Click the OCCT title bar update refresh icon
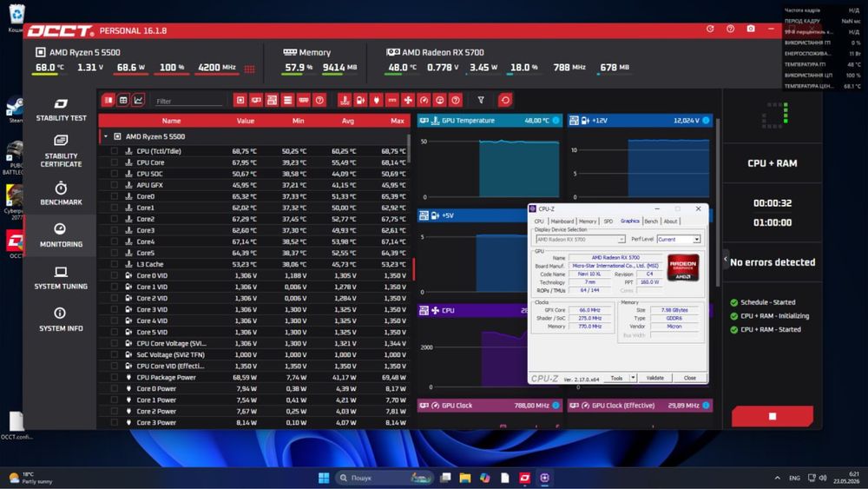Viewport: 868px width, 489px height. click(710, 29)
